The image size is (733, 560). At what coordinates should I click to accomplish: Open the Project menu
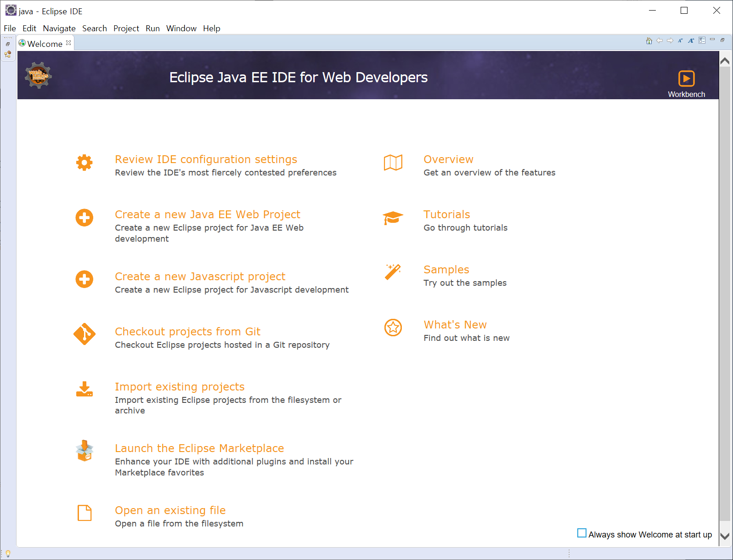pyautogui.click(x=126, y=28)
